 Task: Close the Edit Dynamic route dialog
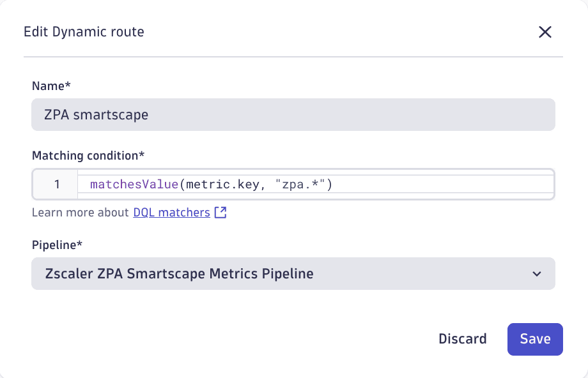[545, 32]
